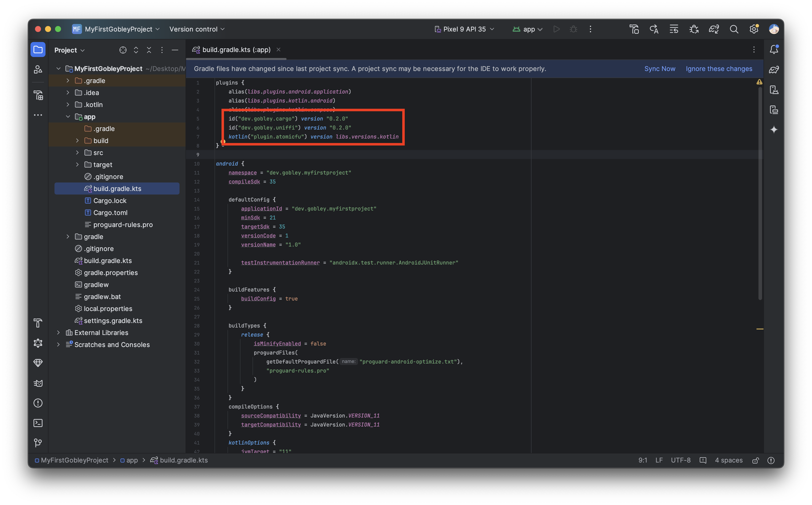Open the main toolbar more actions menu
812x505 pixels.
coord(590,29)
